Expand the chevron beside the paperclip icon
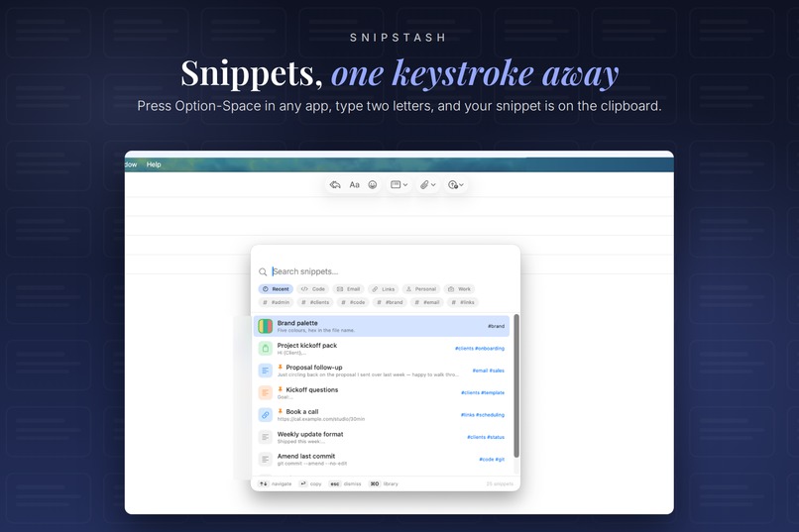Viewport: 799px width, 532px height. pyautogui.click(x=433, y=185)
